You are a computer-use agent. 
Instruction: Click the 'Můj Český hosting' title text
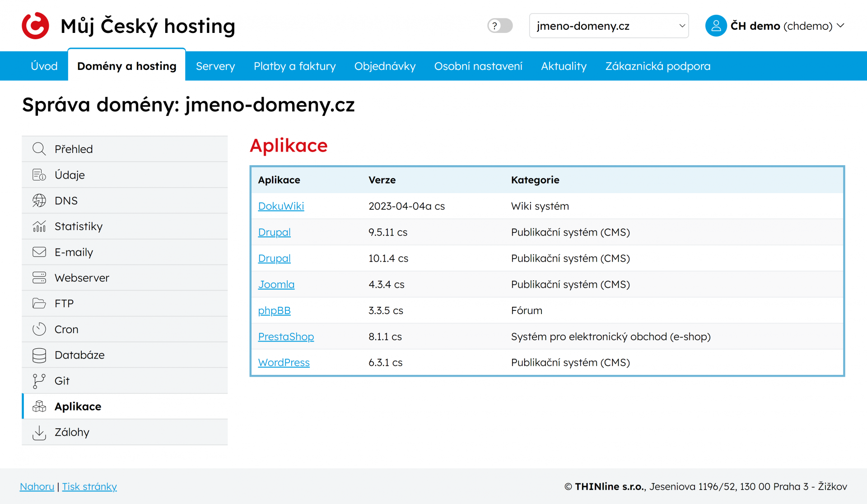click(x=148, y=26)
